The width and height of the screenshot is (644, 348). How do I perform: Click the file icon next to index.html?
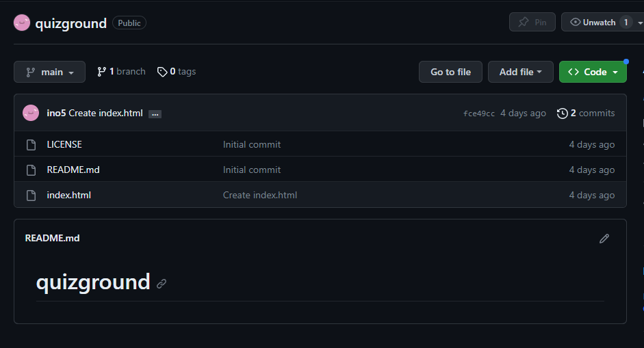point(31,196)
